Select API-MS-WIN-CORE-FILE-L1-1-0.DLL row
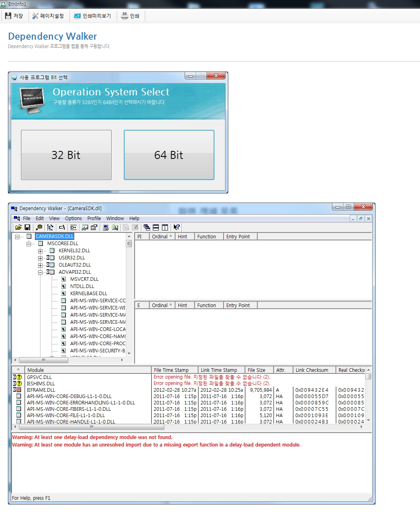Screen dimensions: 420x522 [x=66, y=416]
